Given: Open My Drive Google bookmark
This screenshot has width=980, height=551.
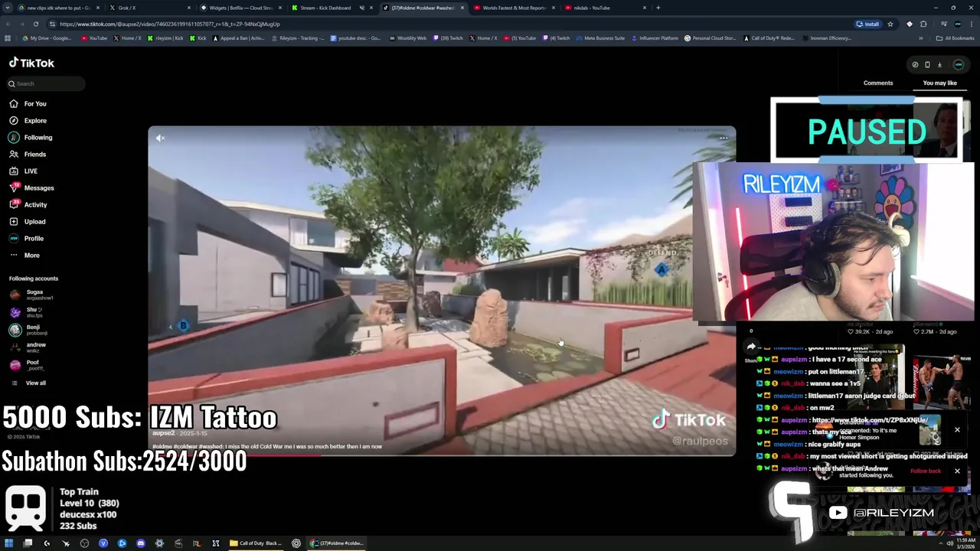Looking at the screenshot, I should tap(47, 38).
